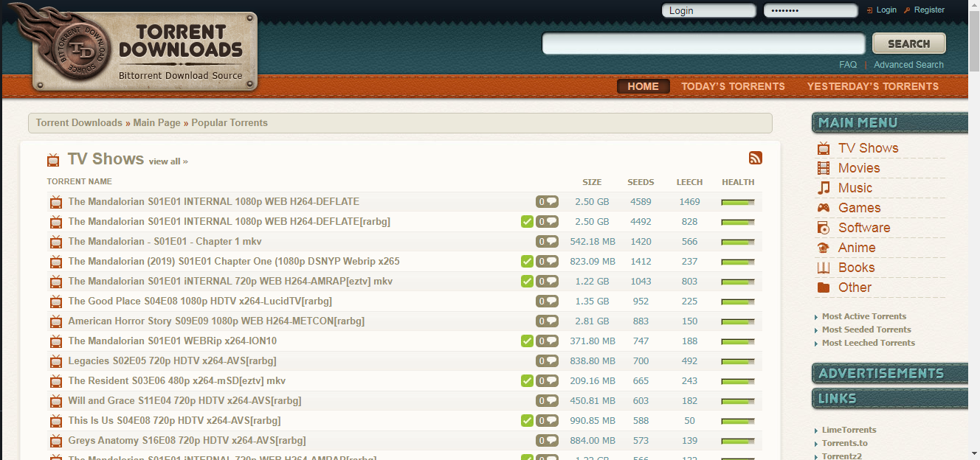The height and width of the screenshot is (460, 980).
Task: Open 'American Horror Story S09E09 1080p WEB H264-METCON[rarbg]'
Action: tap(216, 321)
